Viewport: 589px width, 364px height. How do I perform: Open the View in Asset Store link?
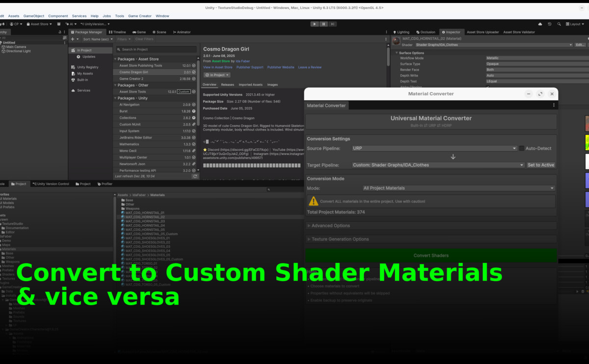(218, 67)
